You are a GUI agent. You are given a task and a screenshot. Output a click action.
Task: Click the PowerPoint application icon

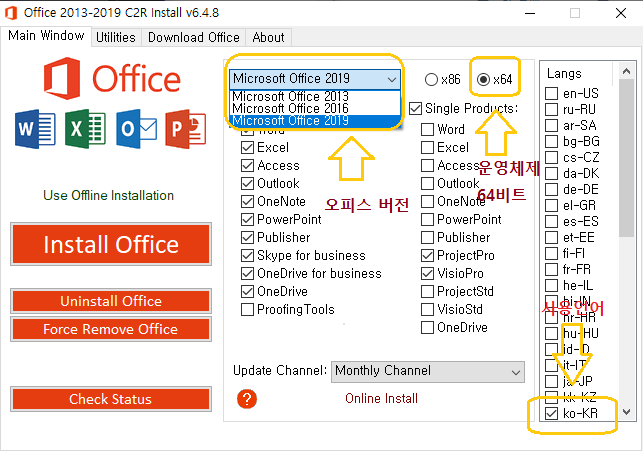coord(186,129)
